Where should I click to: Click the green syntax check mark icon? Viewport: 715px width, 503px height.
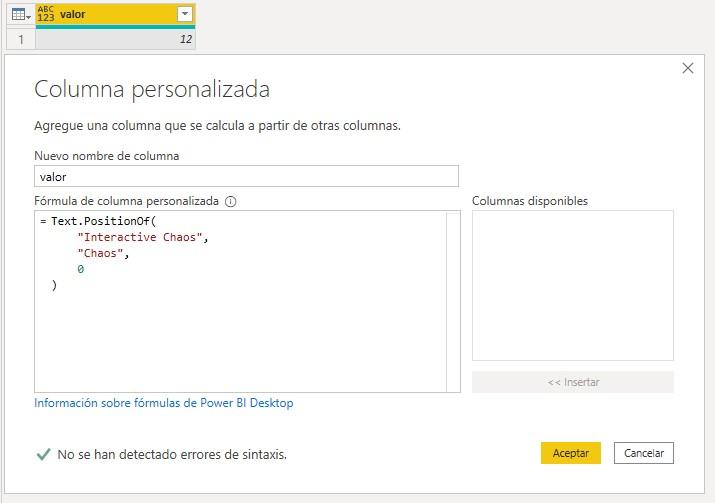[43, 454]
